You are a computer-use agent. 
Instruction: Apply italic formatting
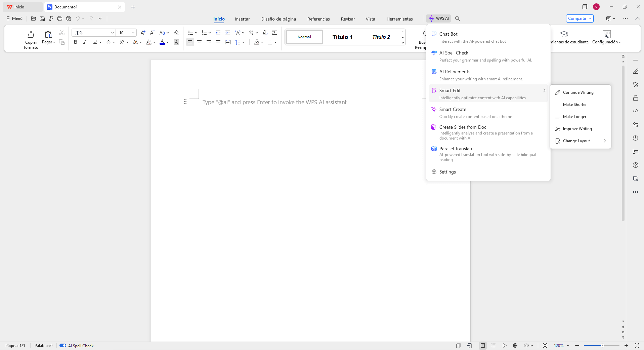pyautogui.click(x=85, y=42)
